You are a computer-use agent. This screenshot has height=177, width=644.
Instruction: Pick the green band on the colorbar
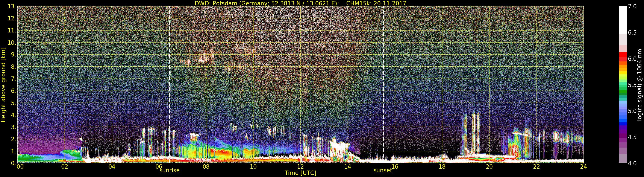(x=623, y=88)
